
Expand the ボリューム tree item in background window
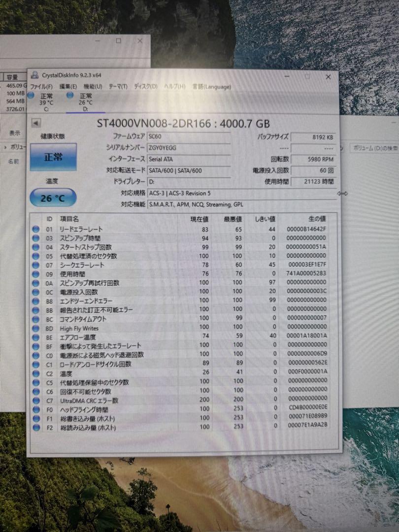(x=5, y=147)
